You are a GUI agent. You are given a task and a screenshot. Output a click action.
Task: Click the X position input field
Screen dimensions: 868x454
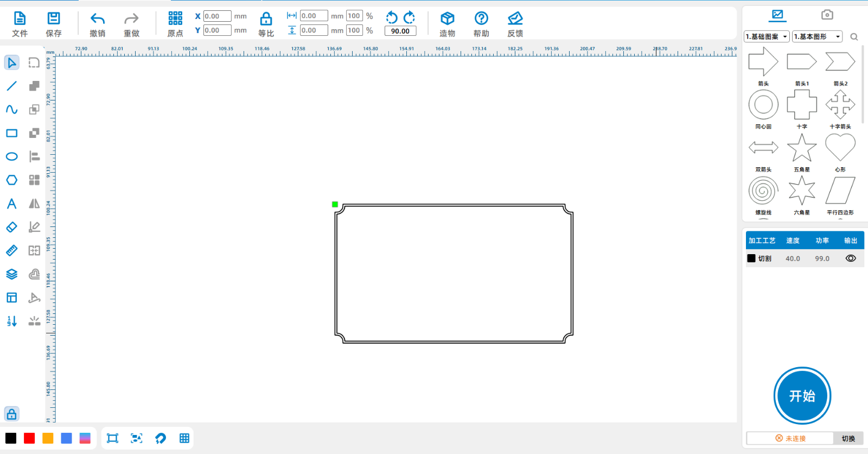(x=217, y=16)
